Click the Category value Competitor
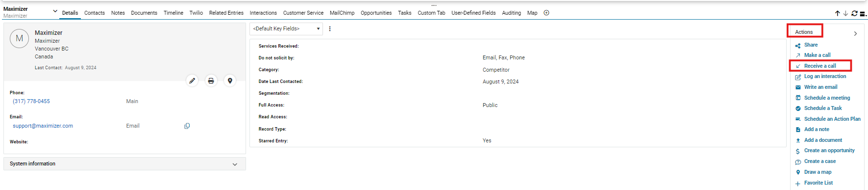Image resolution: width=868 pixels, height=190 pixels. point(496,70)
